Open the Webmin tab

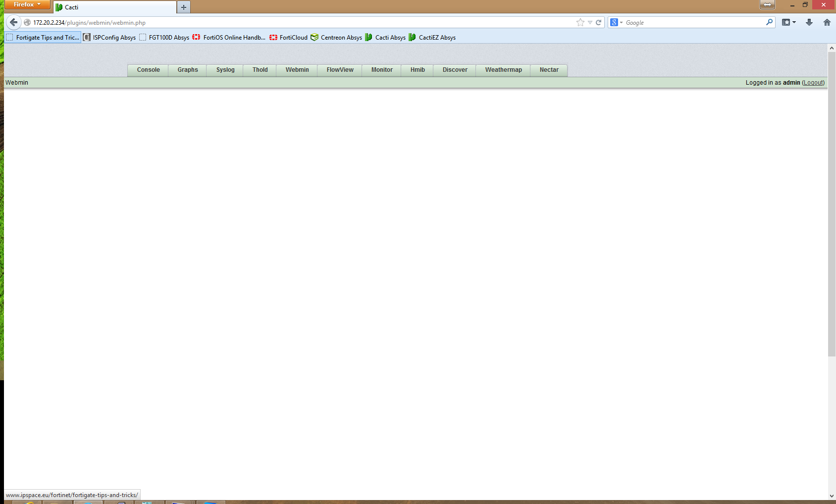(x=297, y=70)
